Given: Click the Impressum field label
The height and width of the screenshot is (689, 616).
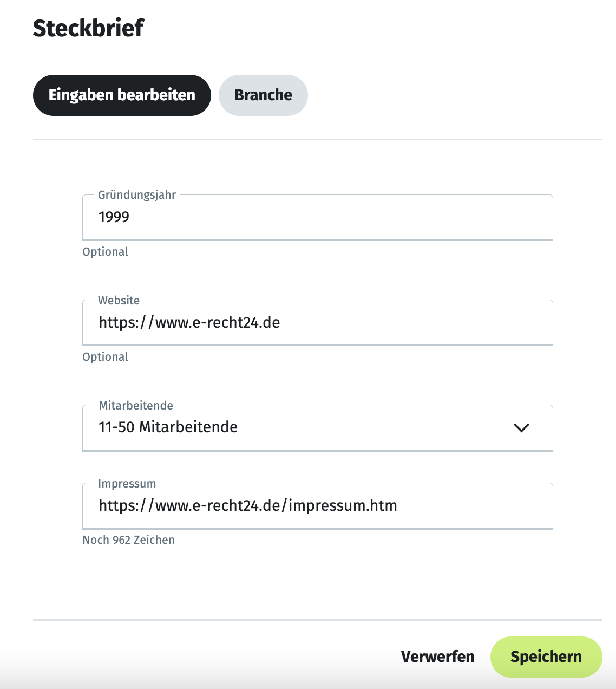Looking at the screenshot, I should (x=127, y=484).
